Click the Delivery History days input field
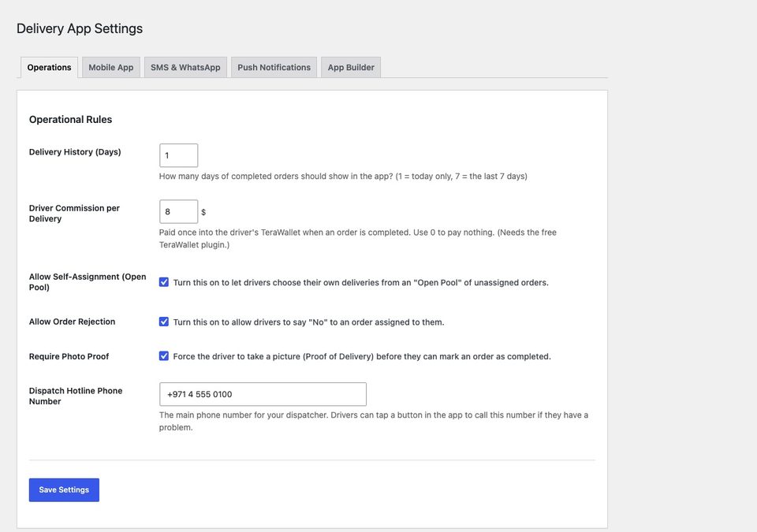Screen dimensions: 757x532 179,155
